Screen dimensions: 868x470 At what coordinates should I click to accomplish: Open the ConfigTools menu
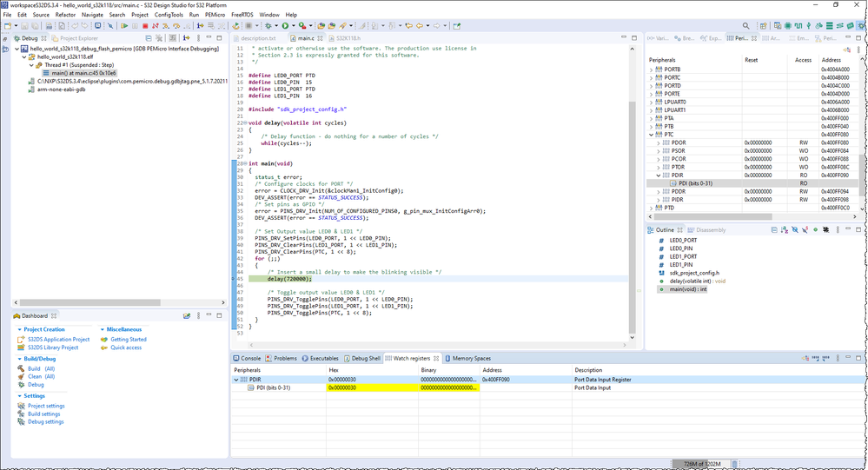(169, 15)
